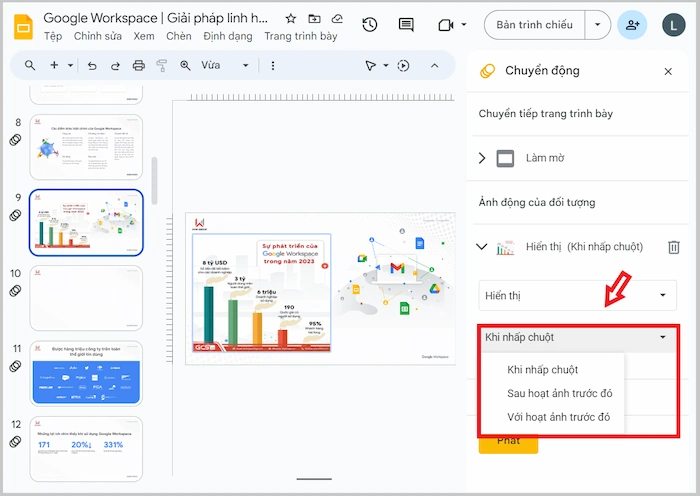Collapse the Hiển thị animation entry

482,246
